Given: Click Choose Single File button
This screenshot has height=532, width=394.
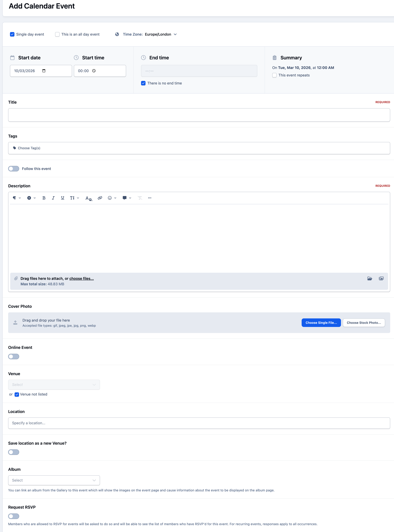Looking at the screenshot, I should click(x=321, y=323).
